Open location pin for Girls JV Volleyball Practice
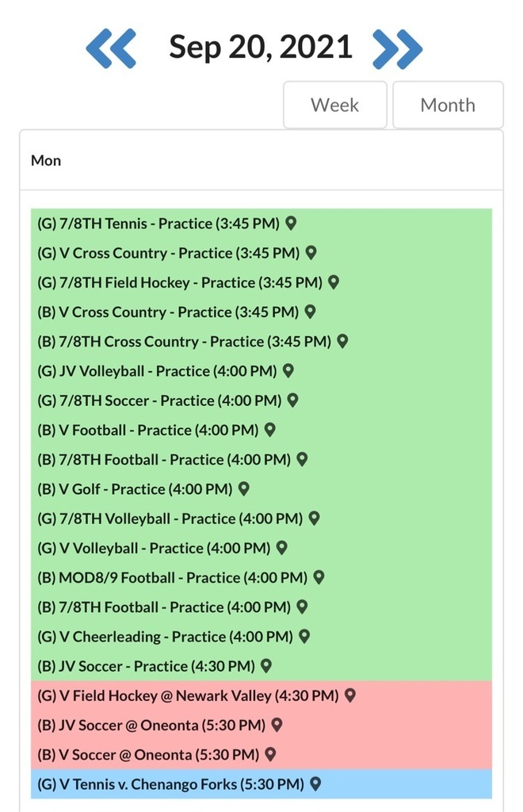Viewport: 523px width, 812px height. (288, 371)
